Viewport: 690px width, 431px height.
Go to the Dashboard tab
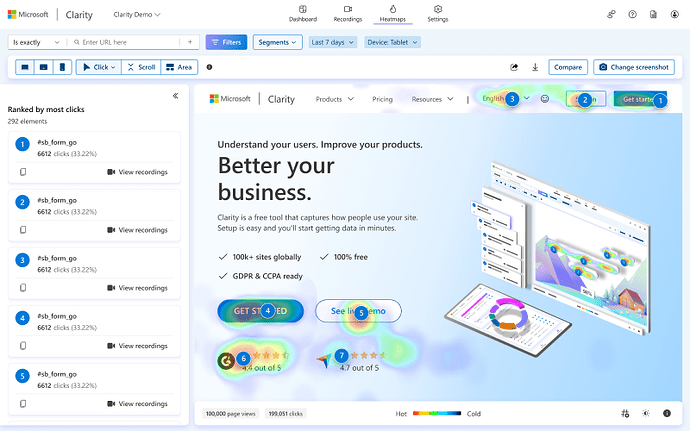tap(303, 14)
